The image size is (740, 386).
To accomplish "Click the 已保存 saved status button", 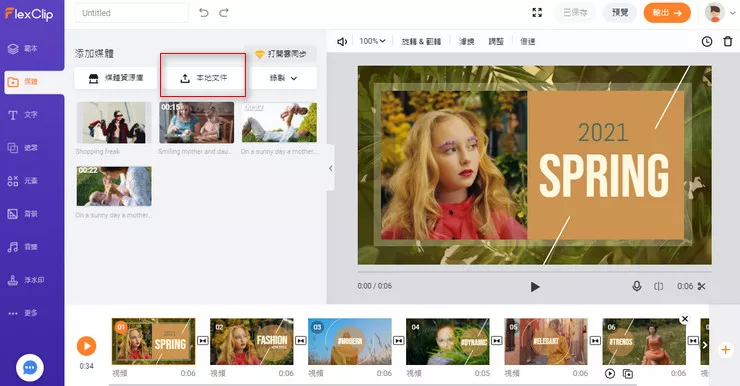I will point(575,13).
